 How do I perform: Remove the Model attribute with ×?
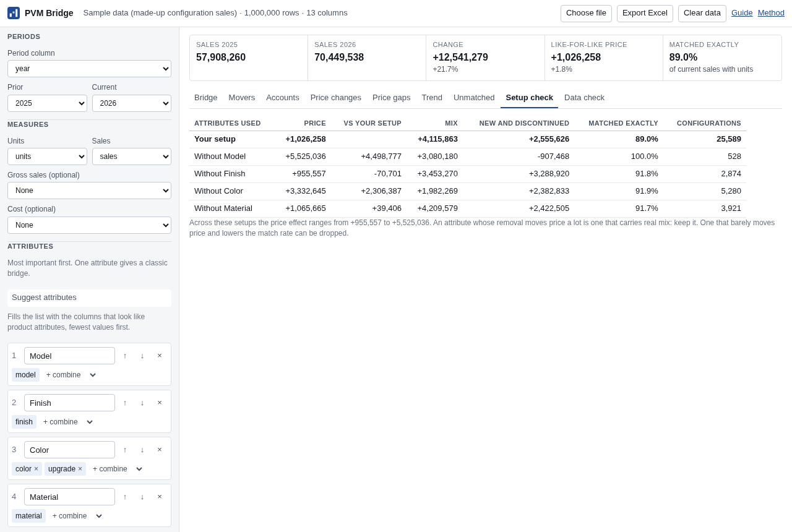coord(160,356)
